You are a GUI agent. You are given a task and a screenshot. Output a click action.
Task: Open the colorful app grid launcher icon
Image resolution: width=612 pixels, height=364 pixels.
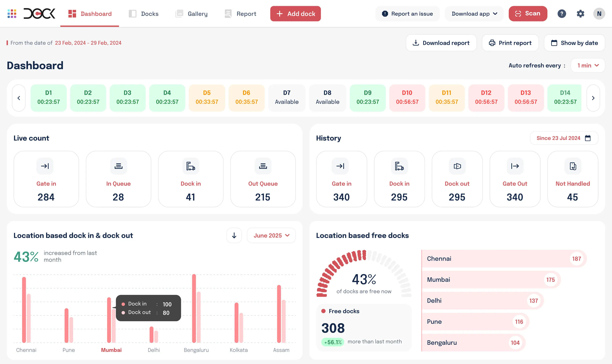pos(12,14)
